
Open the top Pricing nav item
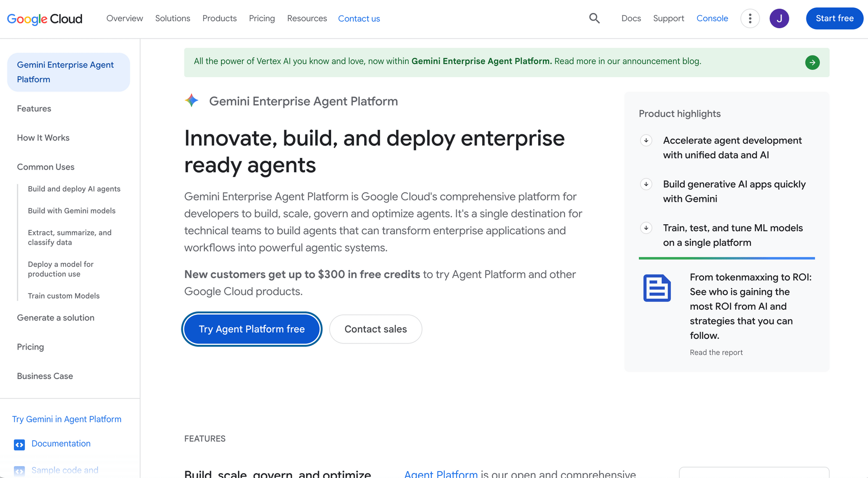(262, 19)
